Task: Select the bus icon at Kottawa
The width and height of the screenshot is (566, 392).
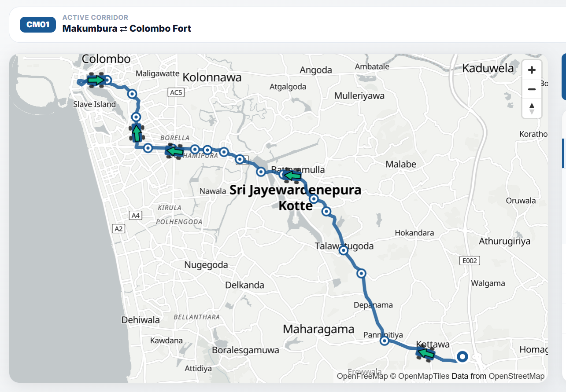Action: [425, 353]
